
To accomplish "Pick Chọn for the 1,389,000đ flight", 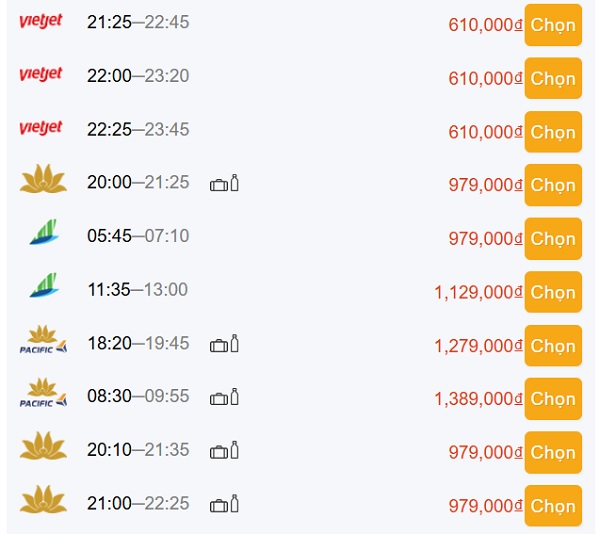I will pos(553,399).
